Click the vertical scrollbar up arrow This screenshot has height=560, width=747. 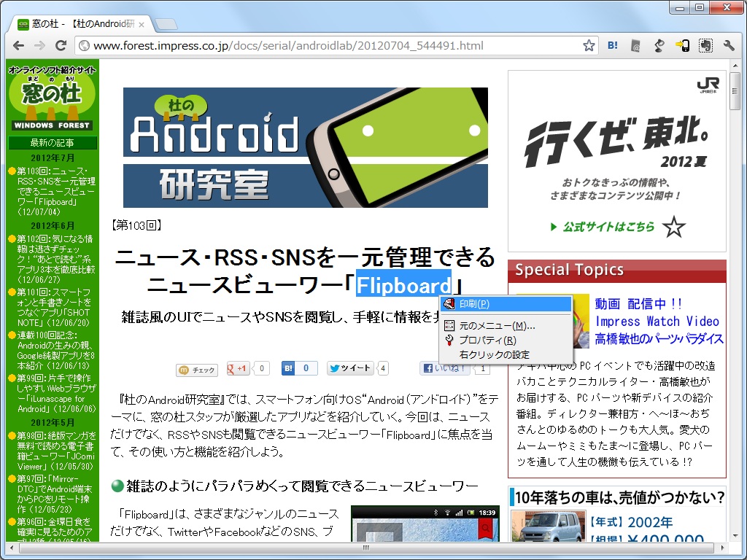(x=735, y=66)
